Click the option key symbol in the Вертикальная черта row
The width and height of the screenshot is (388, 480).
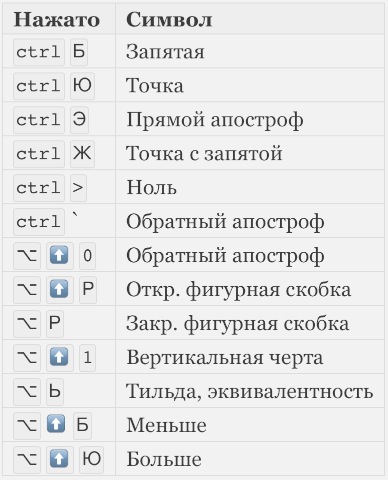(x=27, y=357)
